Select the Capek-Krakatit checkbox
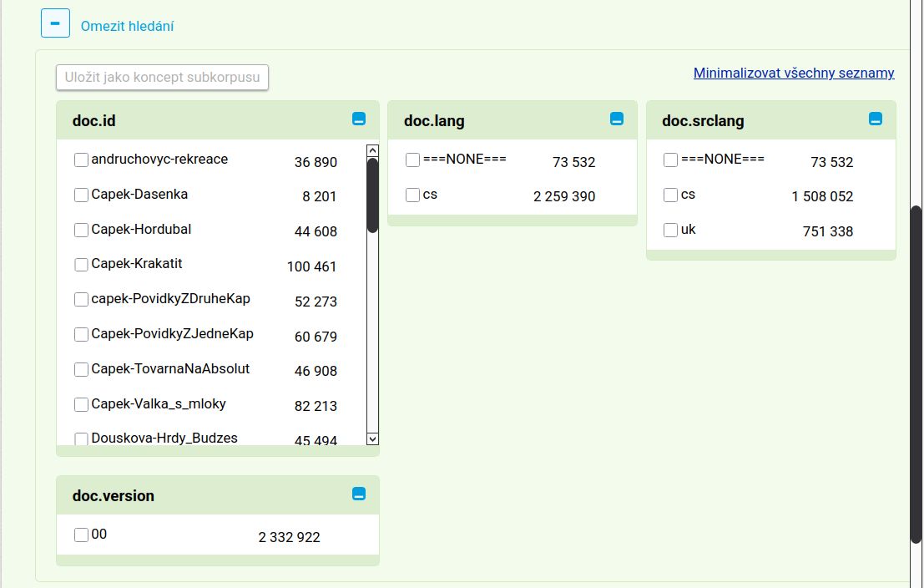 tap(81, 264)
